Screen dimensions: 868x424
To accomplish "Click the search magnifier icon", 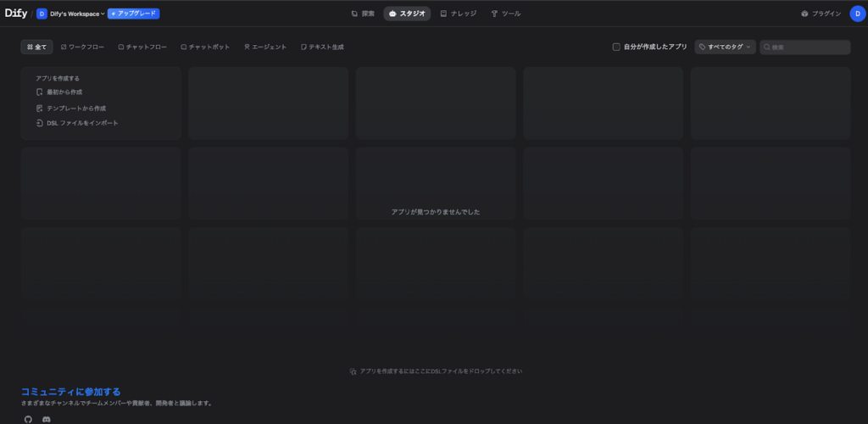I will (767, 47).
